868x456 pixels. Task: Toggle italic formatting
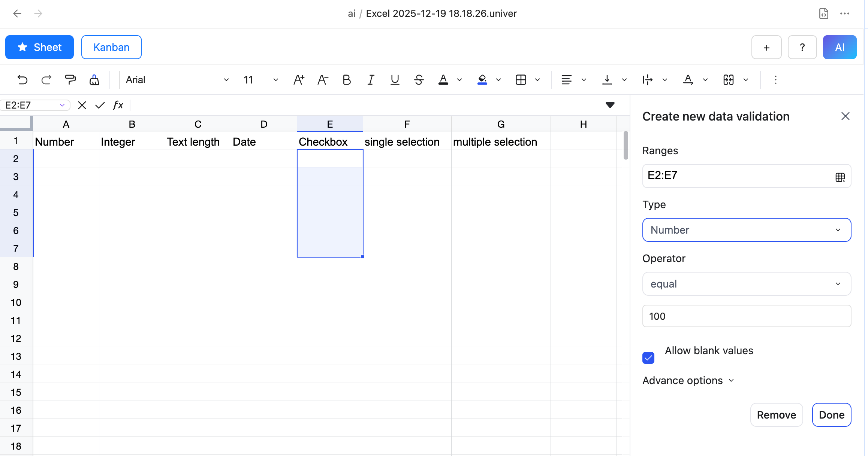click(371, 80)
